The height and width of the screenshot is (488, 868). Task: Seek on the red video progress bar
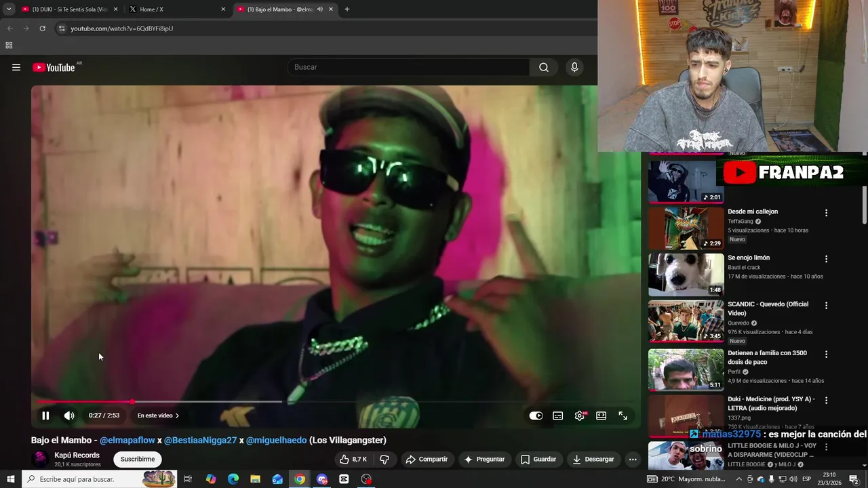click(336, 402)
